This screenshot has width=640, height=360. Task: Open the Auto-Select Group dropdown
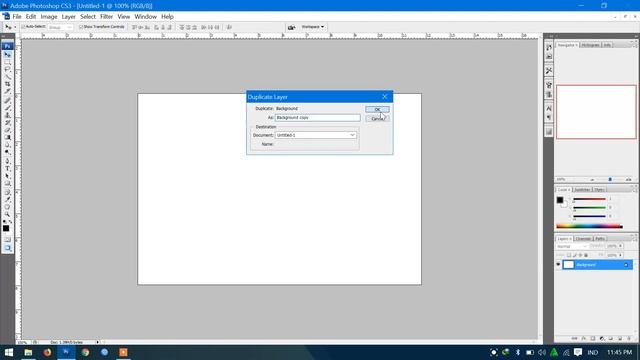pos(60,27)
